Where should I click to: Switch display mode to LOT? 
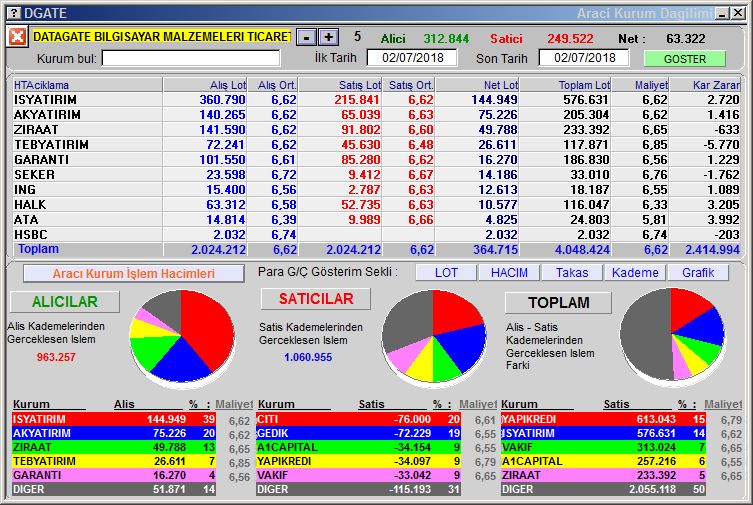[446, 273]
